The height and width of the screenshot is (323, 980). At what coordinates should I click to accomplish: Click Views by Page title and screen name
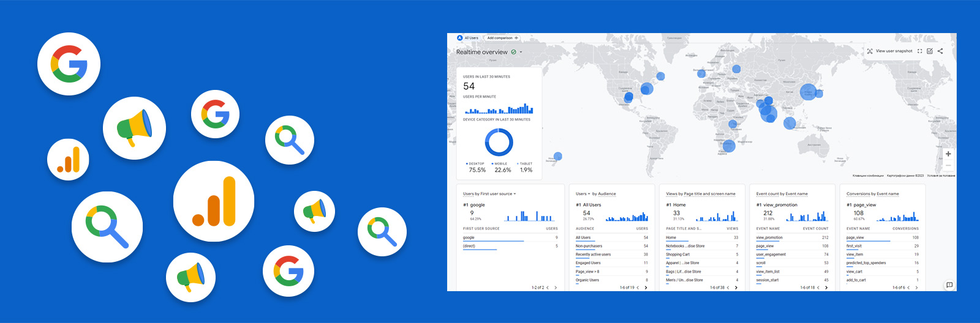(x=701, y=194)
